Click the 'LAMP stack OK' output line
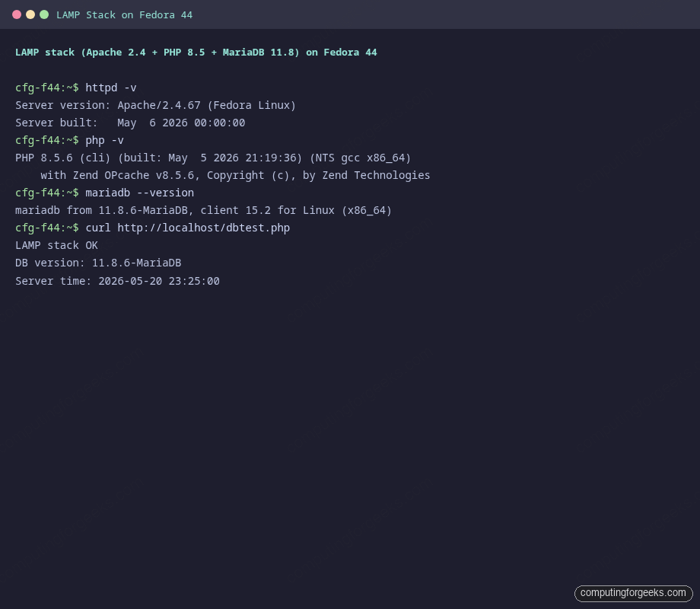 coord(56,245)
